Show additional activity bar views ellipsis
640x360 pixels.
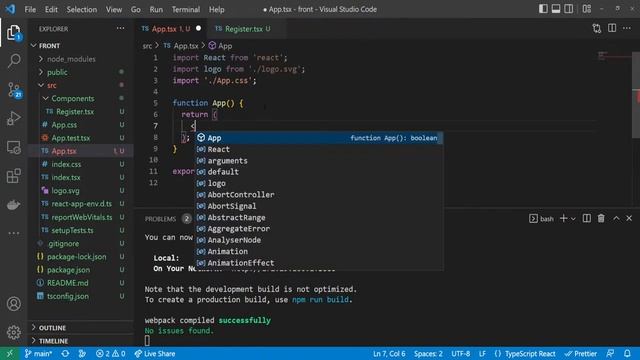tap(13, 233)
